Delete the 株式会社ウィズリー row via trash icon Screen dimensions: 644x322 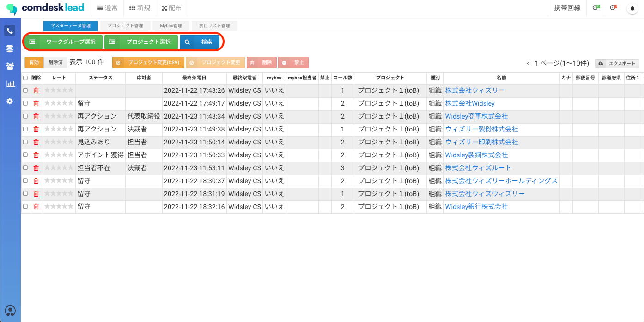coord(36,90)
